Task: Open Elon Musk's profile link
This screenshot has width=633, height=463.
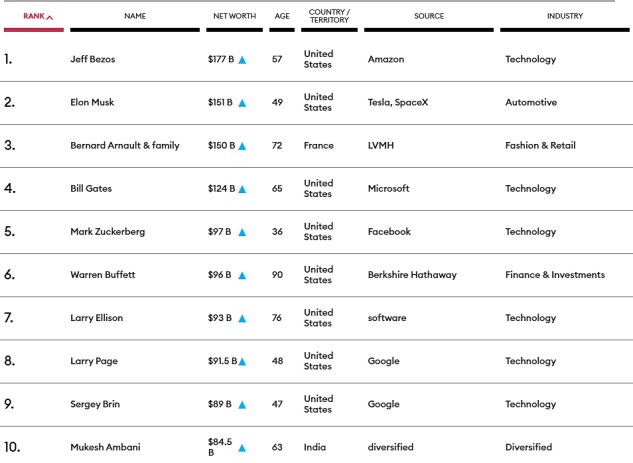Action: [x=92, y=103]
